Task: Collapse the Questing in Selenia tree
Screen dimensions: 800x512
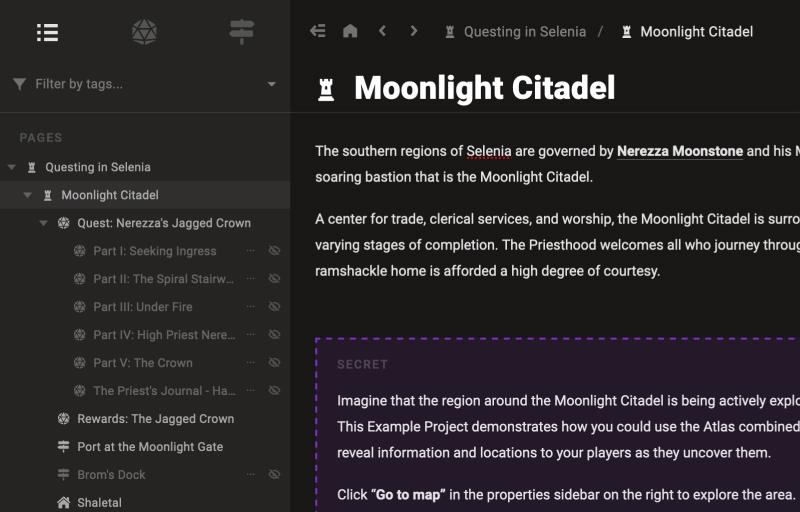Action: pos(12,167)
